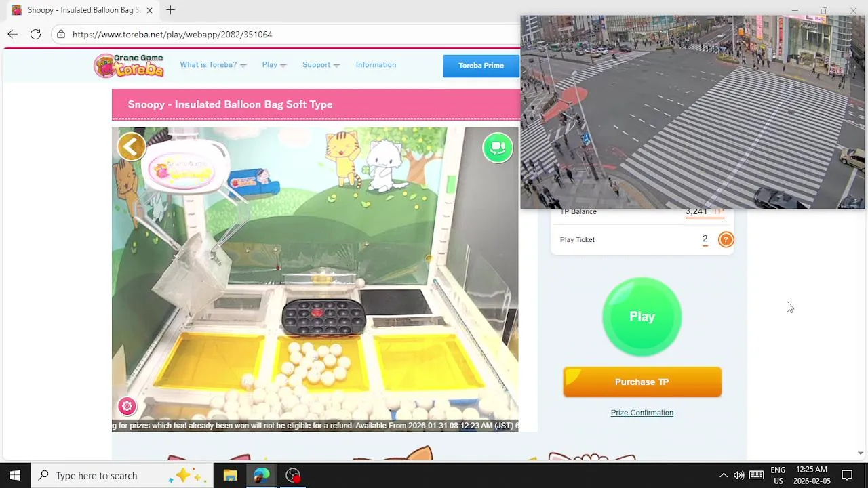View site information lock icon
868x488 pixels.
coord(61,34)
